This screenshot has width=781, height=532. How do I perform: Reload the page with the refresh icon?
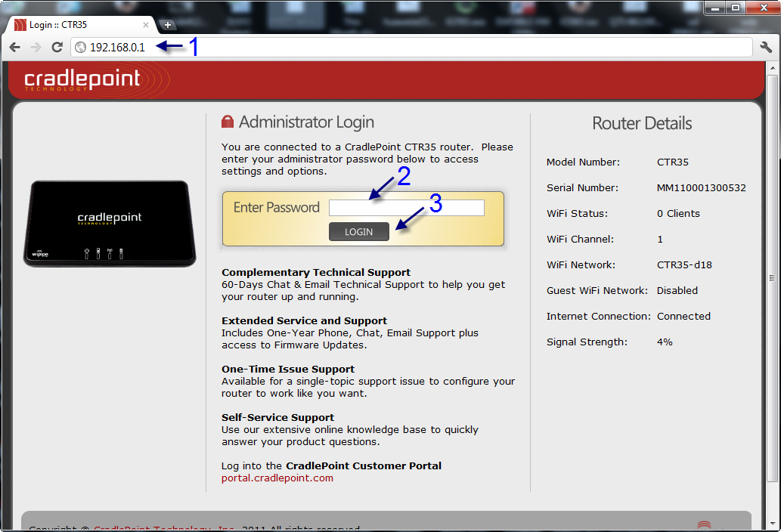tap(57, 48)
